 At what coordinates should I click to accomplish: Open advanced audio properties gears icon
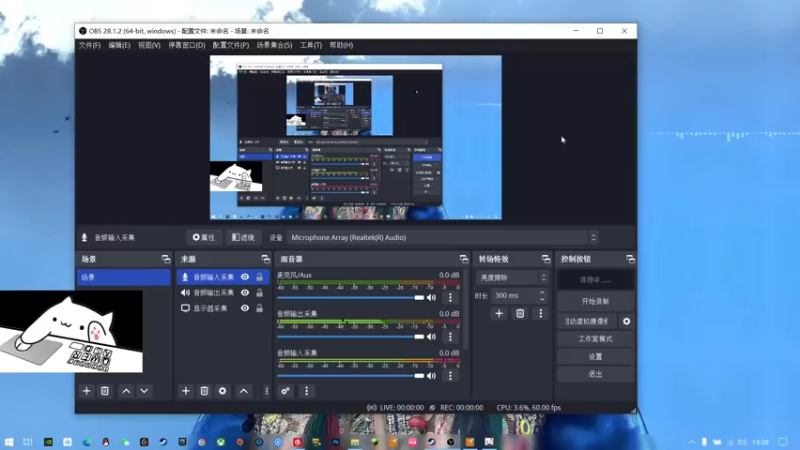tap(285, 391)
